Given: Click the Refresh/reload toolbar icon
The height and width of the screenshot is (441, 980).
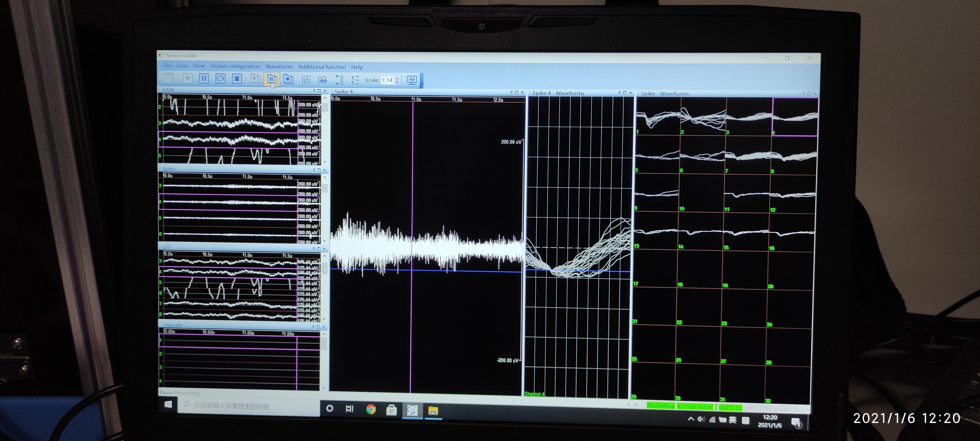Looking at the screenshot, I should 220,78.
